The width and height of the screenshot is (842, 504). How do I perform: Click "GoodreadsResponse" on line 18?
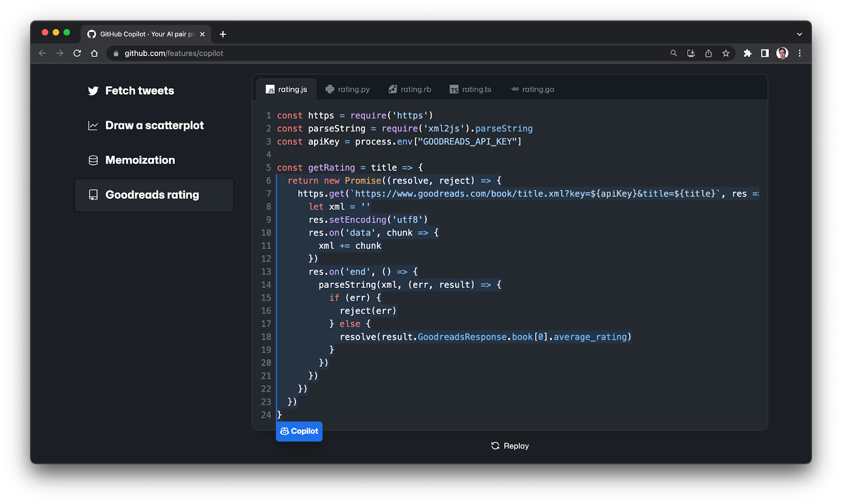pos(462,337)
